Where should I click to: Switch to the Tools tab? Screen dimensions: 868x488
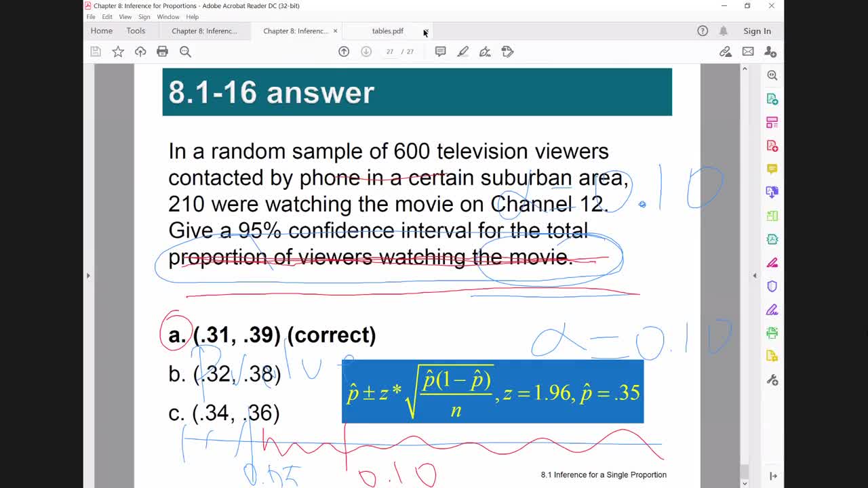tap(136, 30)
